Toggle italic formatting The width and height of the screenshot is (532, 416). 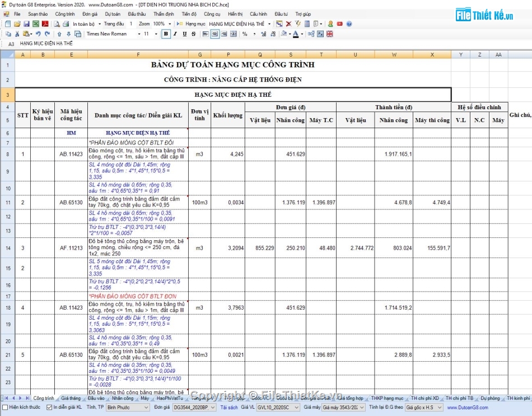coord(175,34)
